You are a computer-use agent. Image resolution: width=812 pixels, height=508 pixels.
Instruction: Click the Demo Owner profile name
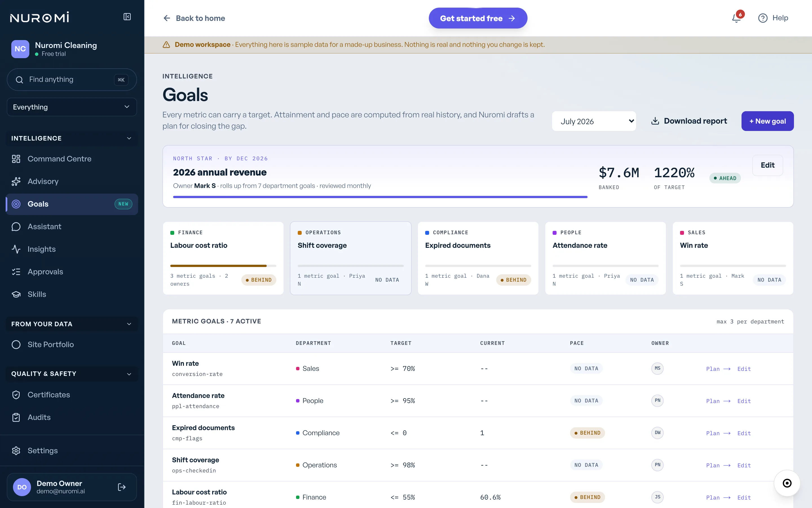tap(59, 483)
